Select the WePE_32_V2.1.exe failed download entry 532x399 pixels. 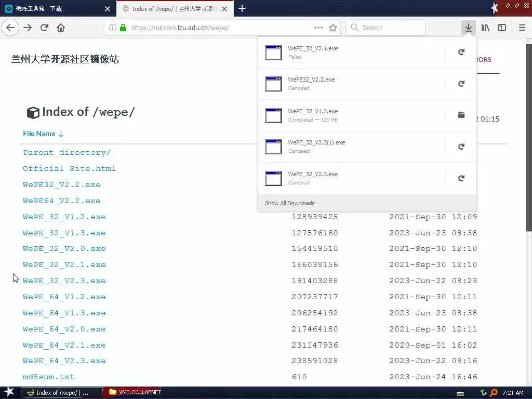tap(352, 52)
